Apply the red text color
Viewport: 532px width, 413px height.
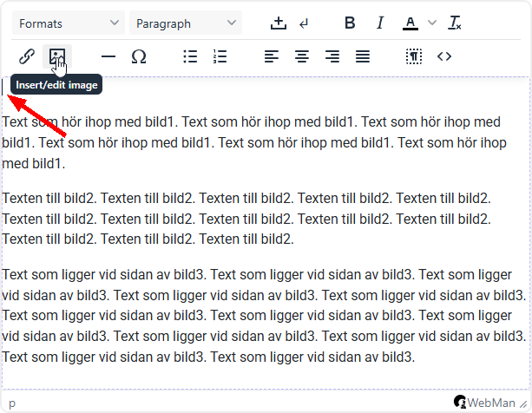click(410, 23)
